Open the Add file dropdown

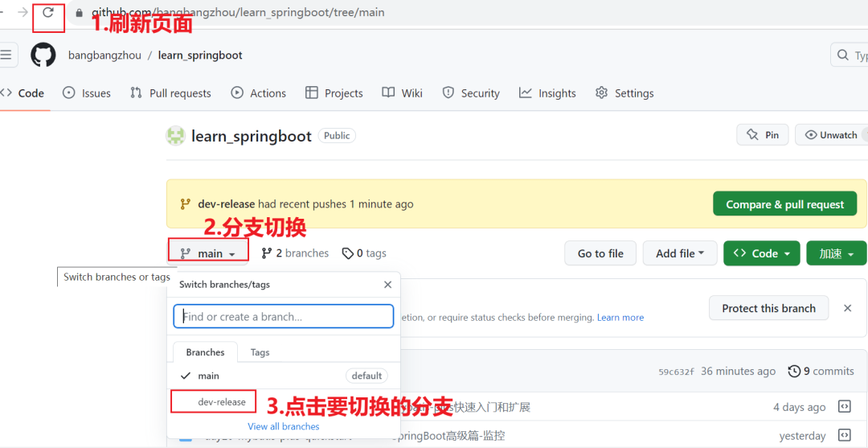coord(680,253)
